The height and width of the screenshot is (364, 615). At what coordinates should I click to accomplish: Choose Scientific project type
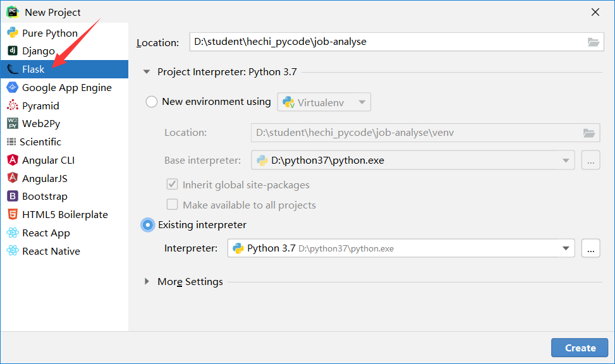point(40,142)
